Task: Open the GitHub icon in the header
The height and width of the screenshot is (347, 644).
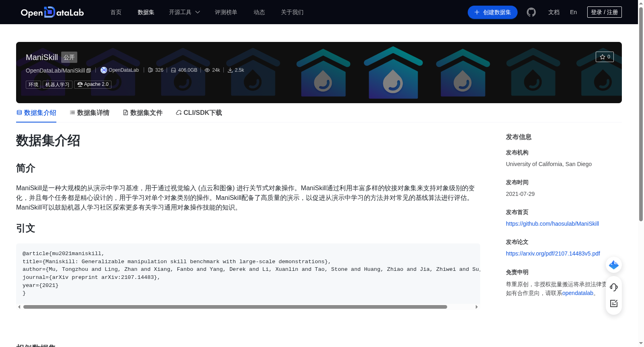Action: [x=531, y=12]
